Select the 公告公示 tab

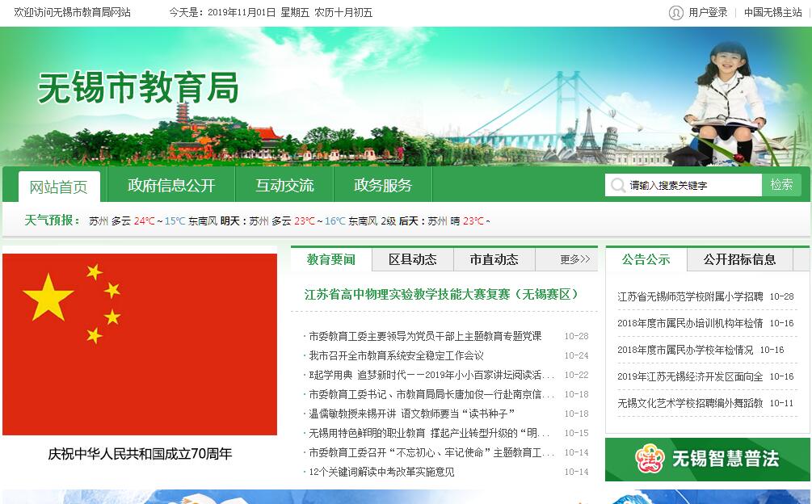(646, 259)
